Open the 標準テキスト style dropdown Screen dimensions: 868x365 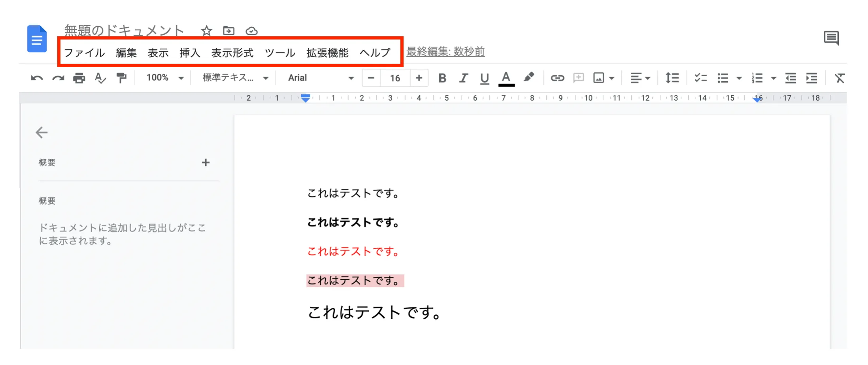pos(236,78)
